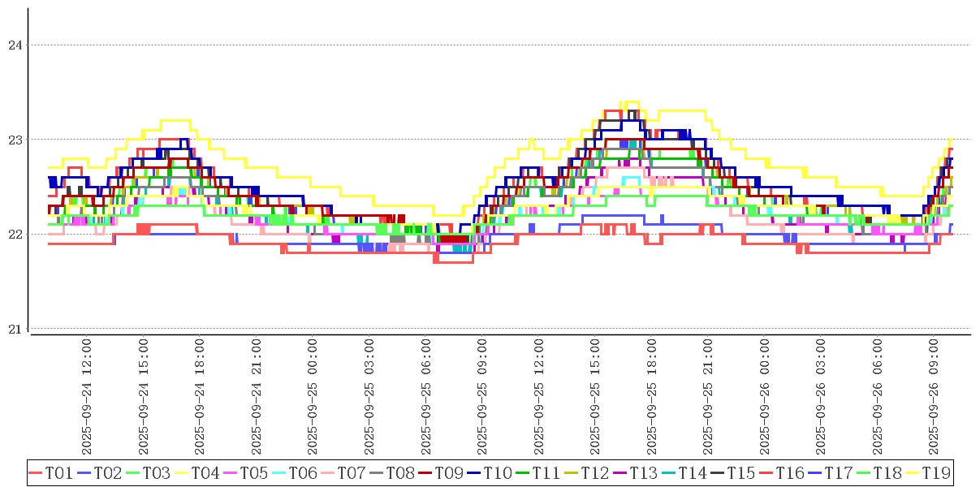Hide the T17 series from the legend

click(x=838, y=472)
